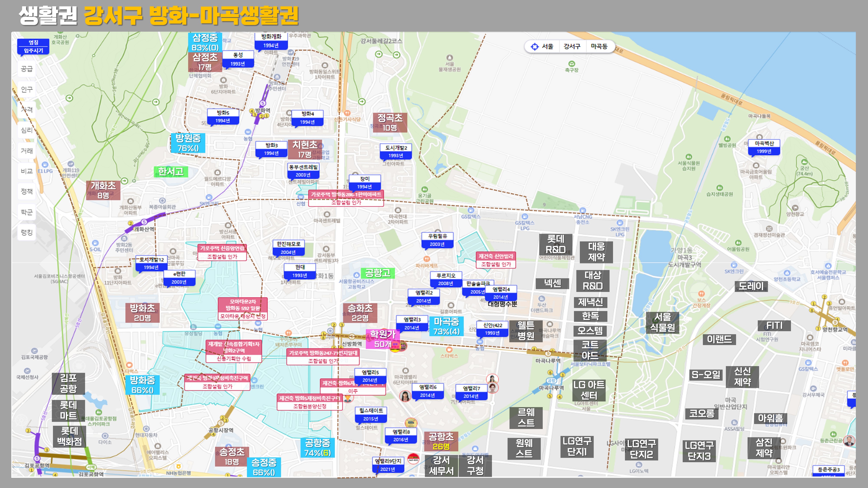Click the 마곡벽산 1999년 apartment marker

(x=764, y=147)
